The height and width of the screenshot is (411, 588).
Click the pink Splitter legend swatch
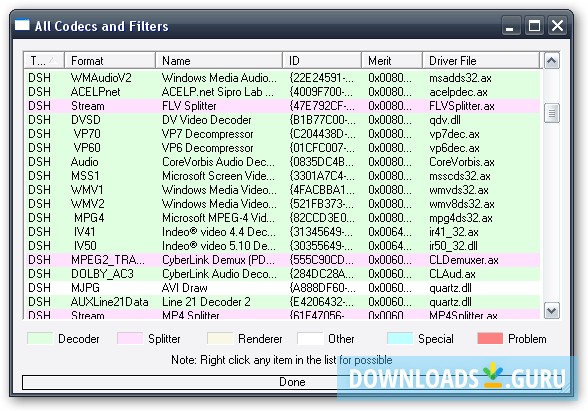pyautogui.click(x=130, y=338)
